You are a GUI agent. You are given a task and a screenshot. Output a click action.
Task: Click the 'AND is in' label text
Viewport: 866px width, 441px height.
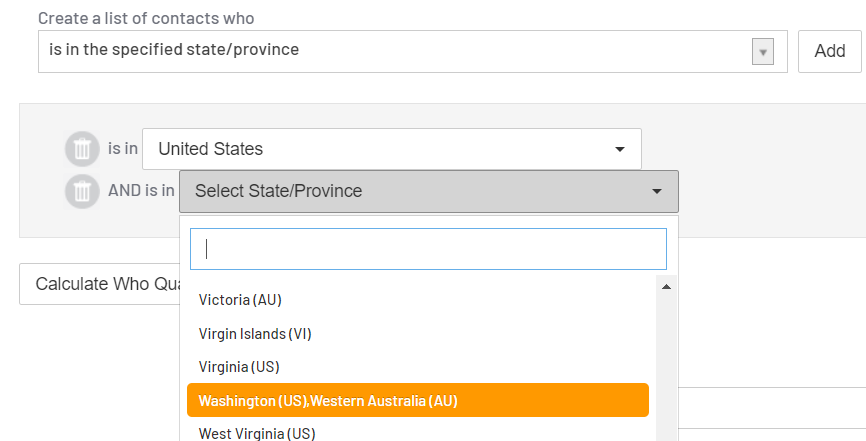point(141,191)
